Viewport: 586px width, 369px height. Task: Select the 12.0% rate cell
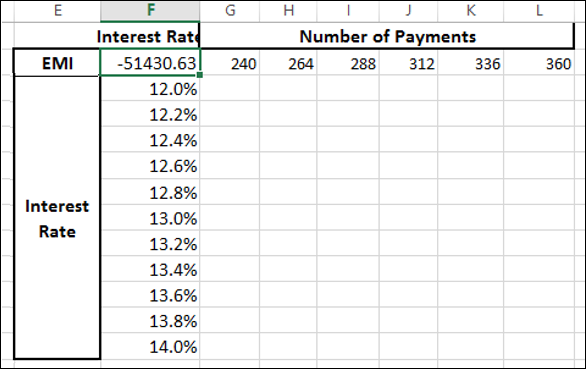pyautogui.click(x=150, y=89)
